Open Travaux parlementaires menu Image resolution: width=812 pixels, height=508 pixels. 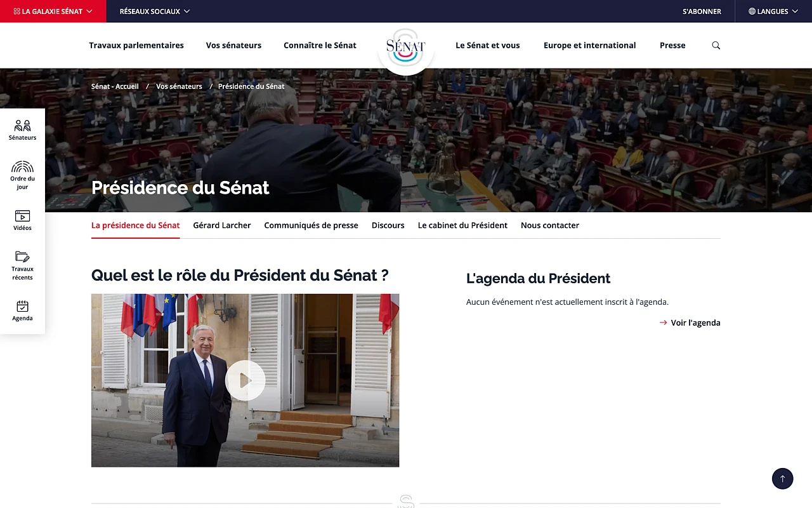pos(136,46)
